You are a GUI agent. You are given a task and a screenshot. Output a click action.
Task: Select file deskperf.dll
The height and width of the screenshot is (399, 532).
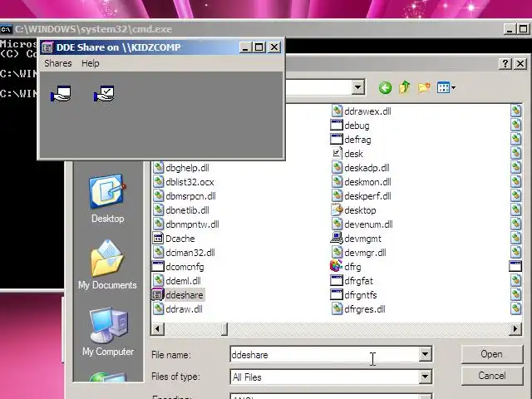(362, 196)
